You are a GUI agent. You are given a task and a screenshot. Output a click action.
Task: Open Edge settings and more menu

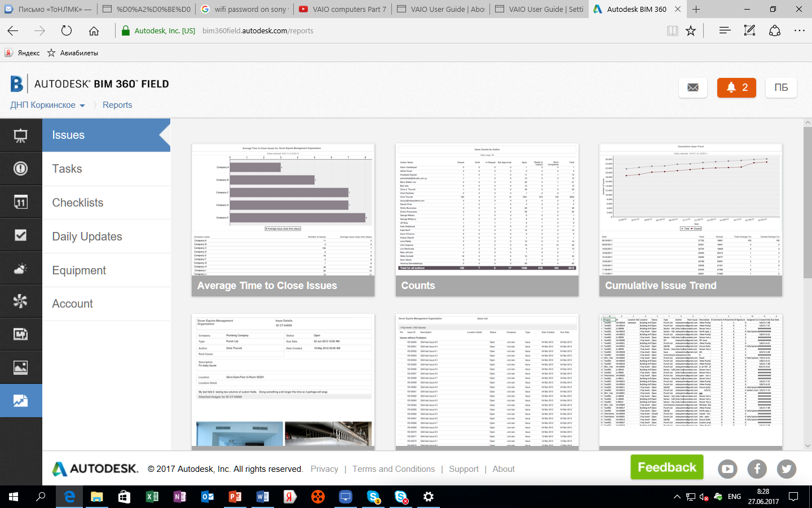tap(800, 31)
